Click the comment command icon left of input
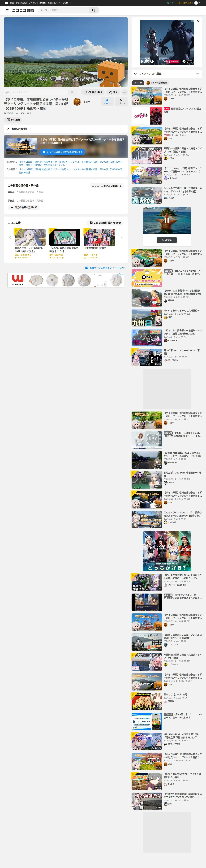 (x=7, y=92)
